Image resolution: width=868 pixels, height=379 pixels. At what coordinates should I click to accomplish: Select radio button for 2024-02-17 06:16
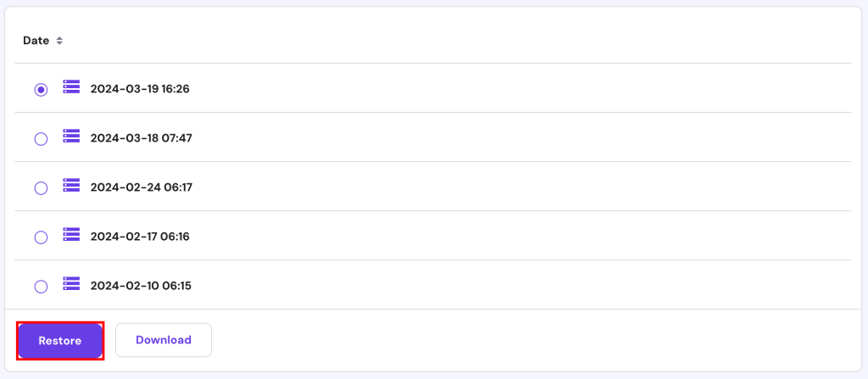tap(41, 237)
